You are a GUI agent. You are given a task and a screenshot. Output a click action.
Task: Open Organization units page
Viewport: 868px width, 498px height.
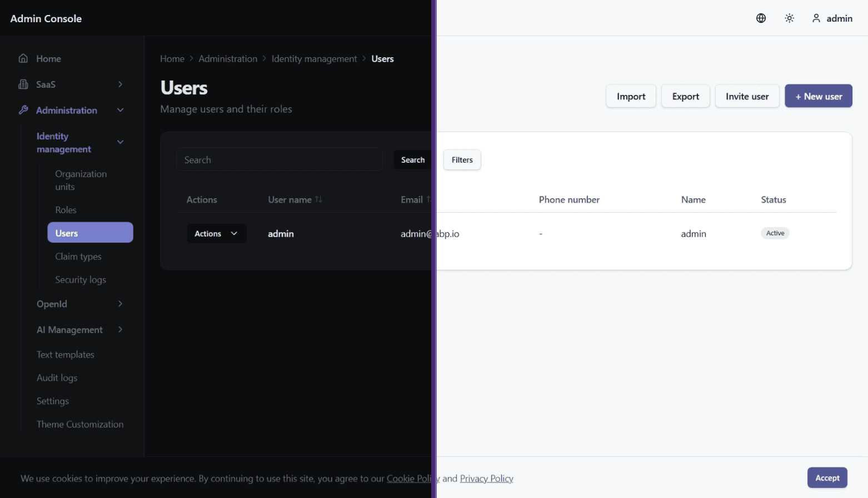(81, 180)
